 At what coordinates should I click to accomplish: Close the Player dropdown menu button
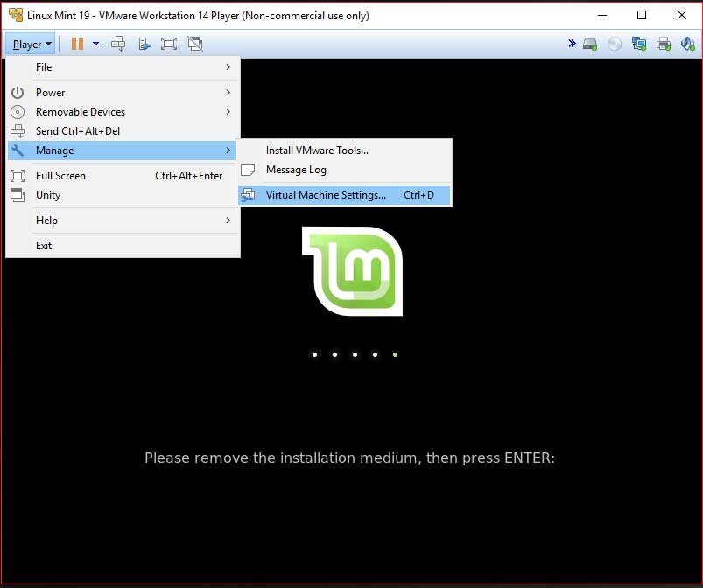pyautogui.click(x=31, y=45)
